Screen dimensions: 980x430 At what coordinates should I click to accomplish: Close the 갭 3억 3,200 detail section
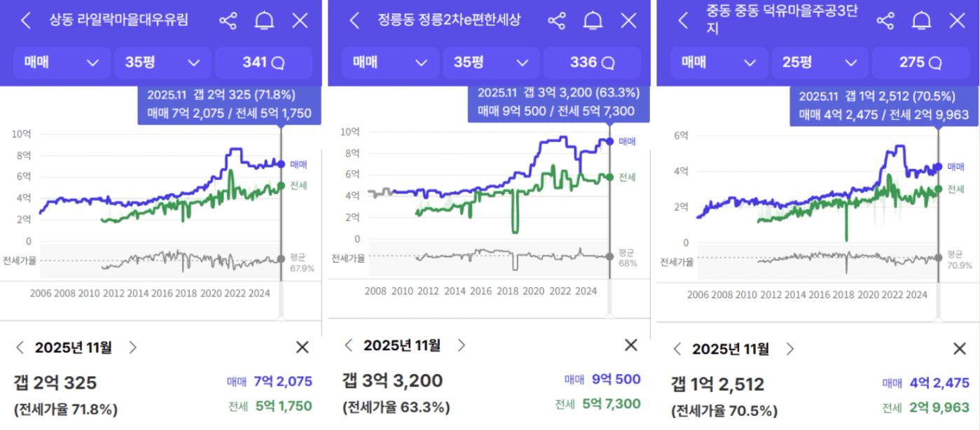tap(630, 345)
